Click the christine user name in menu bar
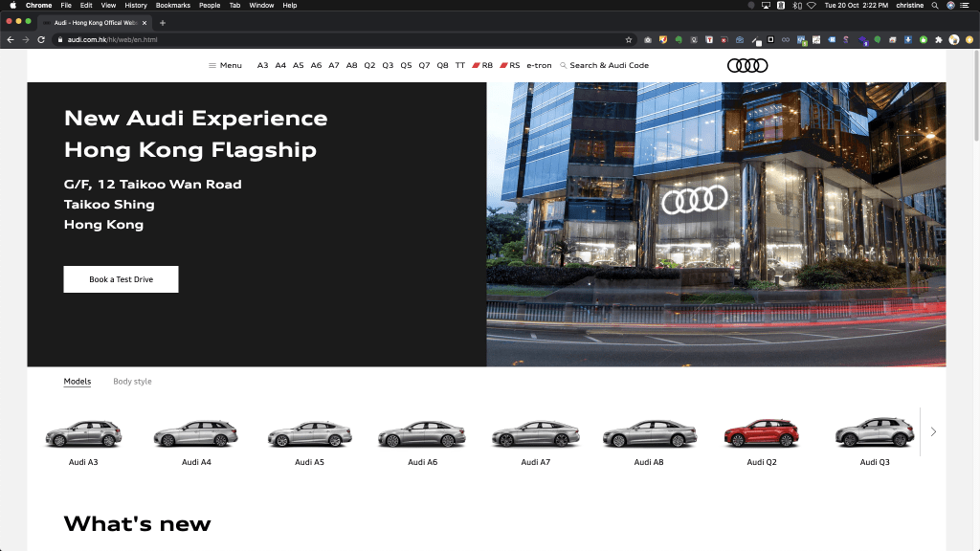 [x=909, y=5]
